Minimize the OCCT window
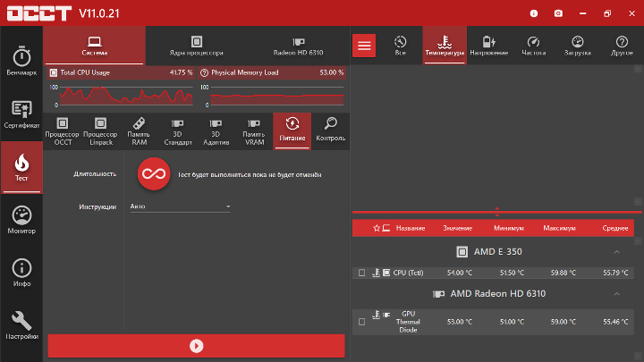Screen dimensions: 644x362 582,13
